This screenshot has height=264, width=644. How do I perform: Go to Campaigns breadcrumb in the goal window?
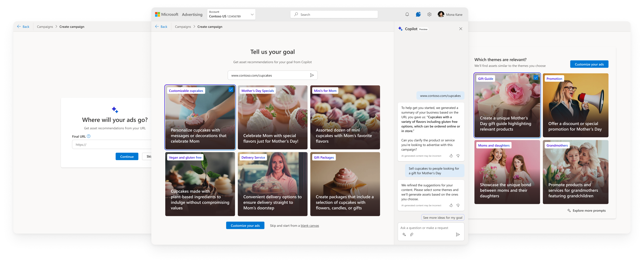tap(183, 27)
